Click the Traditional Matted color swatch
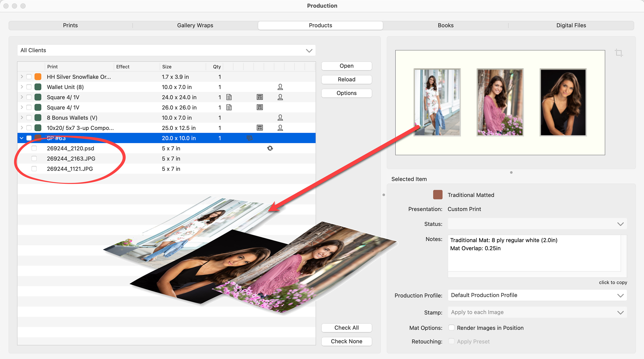 point(437,195)
